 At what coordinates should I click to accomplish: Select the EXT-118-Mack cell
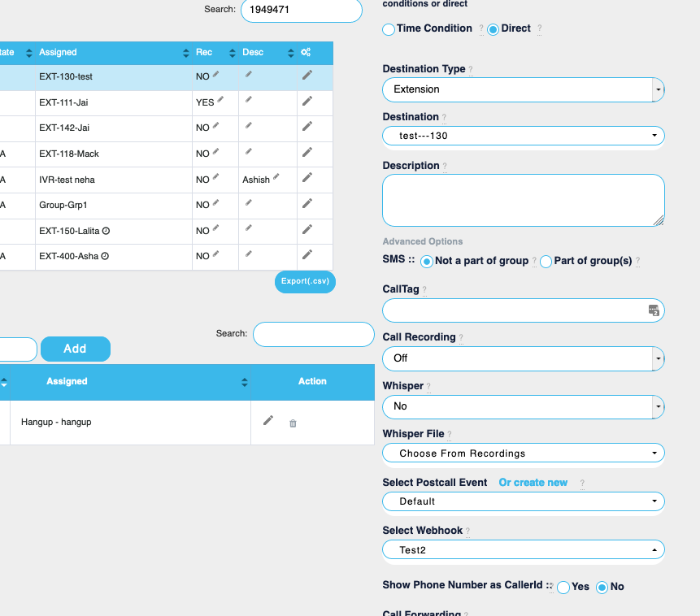pos(114,154)
